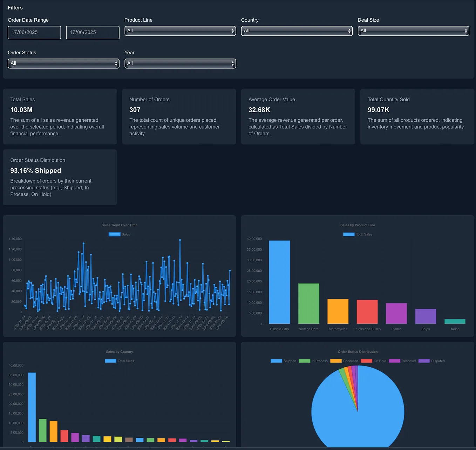Click the Classic Cars bar
The image size is (476, 450).
tap(279, 281)
